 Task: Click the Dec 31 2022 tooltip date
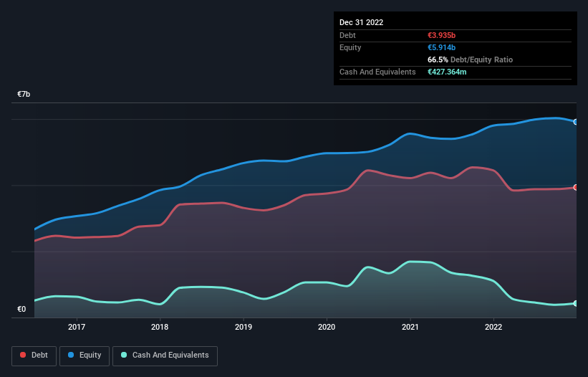pyautogui.click(x=362, y=22)
